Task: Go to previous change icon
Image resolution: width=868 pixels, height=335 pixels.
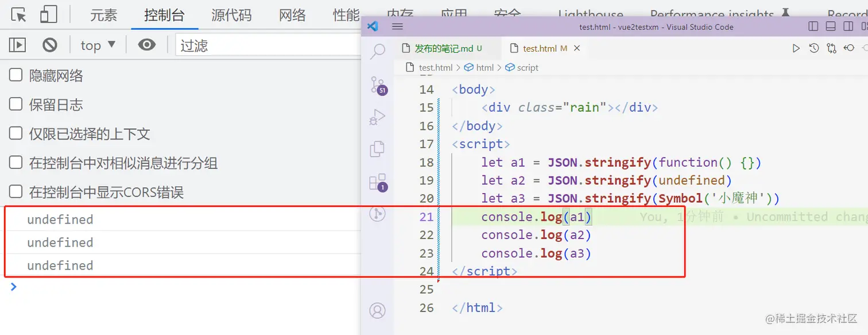Action: 848,48
